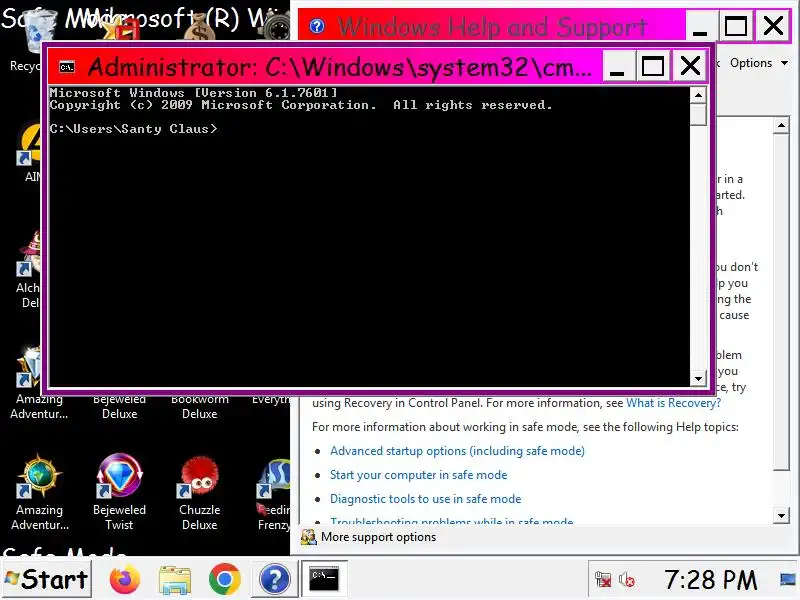800x600 pixels.
Task: Select the Bejeweled Twist desktop shortcut
Action: [119, 492]
